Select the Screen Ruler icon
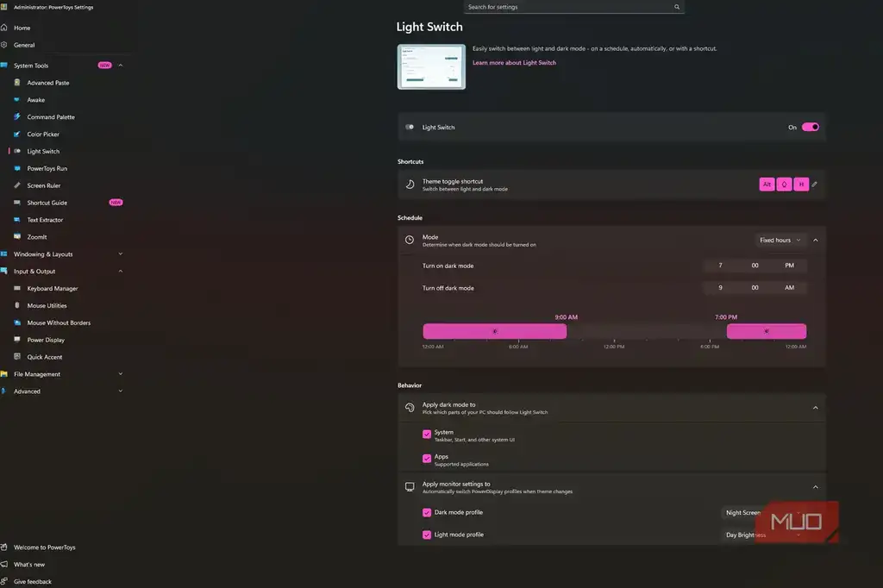 click(x=17, y=185)
